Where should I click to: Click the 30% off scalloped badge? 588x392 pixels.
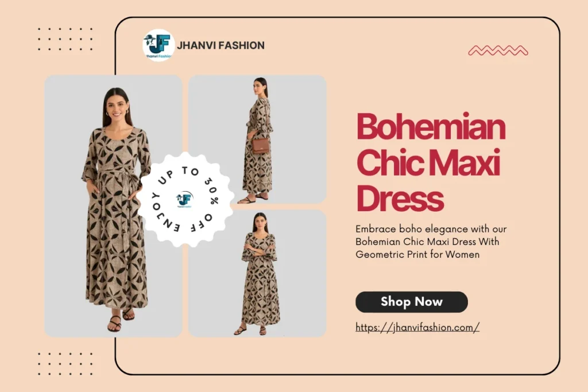point(185,199)
